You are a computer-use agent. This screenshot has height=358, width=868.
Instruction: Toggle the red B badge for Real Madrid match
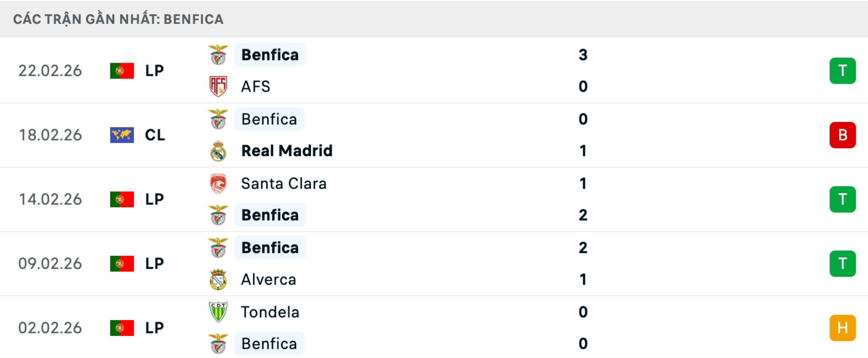pyautogui.click(x=843, y=135)
